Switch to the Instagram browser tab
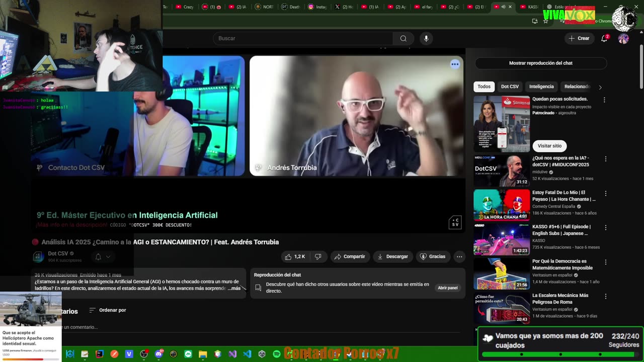 pyautogui.click(x=317, y=7)
